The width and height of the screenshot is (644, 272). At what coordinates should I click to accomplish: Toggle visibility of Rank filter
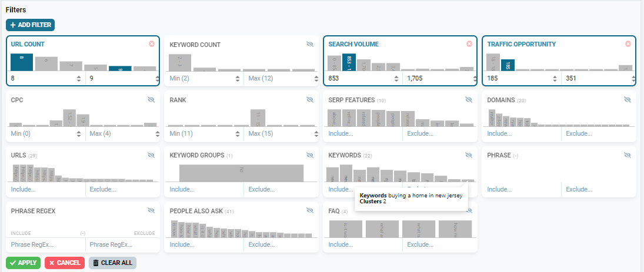pos(310,100)
